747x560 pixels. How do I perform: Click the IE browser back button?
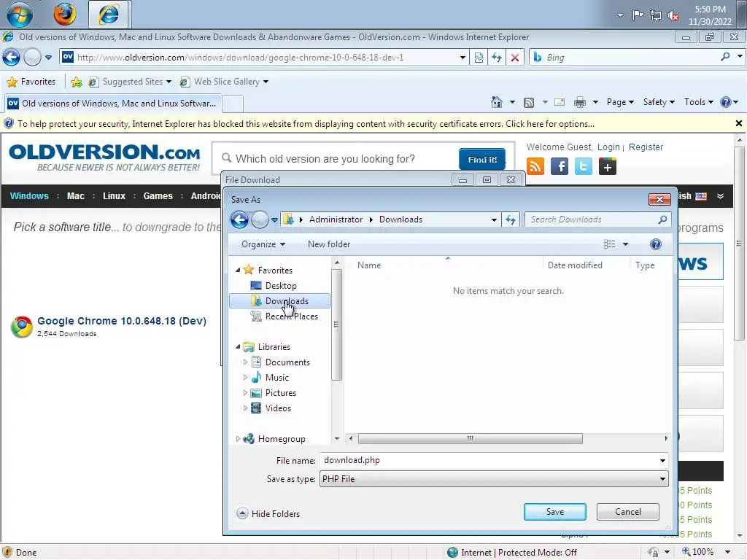pyautogui.click(x=11, y=58)
